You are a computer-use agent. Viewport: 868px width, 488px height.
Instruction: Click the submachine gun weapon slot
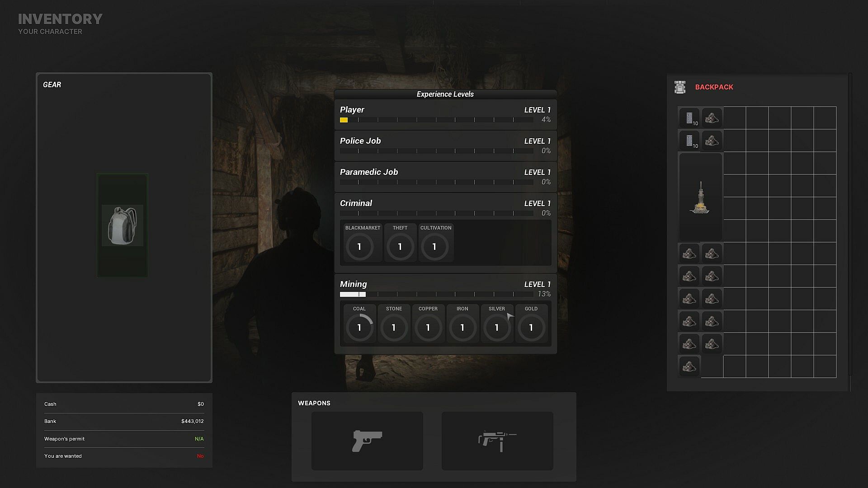pyautogui.click(x=497, y=441)
